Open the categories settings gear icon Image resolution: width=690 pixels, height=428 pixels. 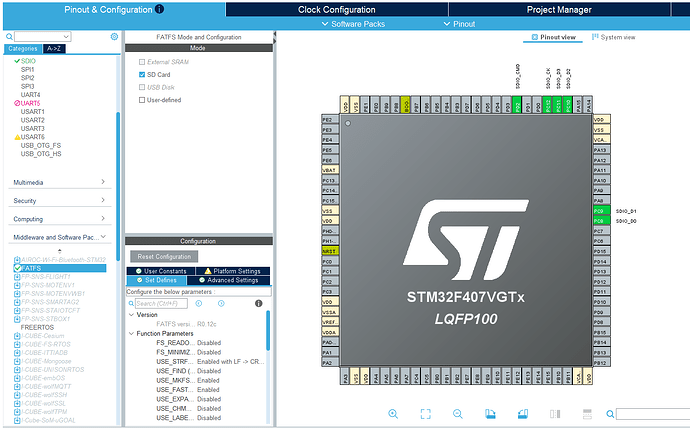point(114,37)
